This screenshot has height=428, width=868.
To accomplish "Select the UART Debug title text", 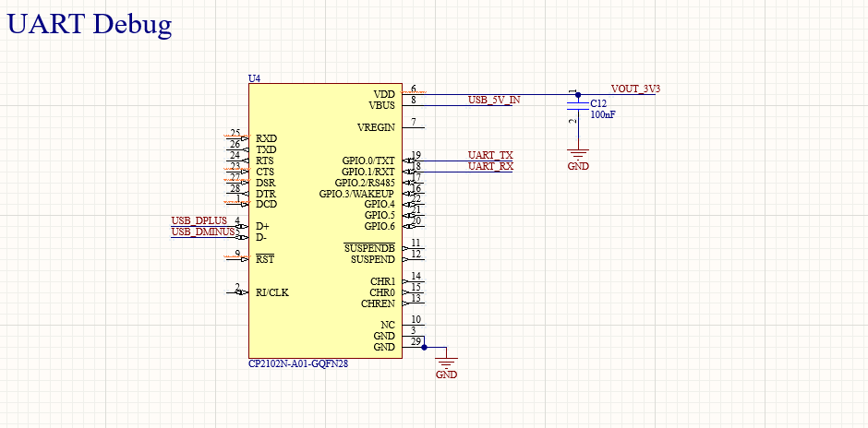I will point(90,24).
